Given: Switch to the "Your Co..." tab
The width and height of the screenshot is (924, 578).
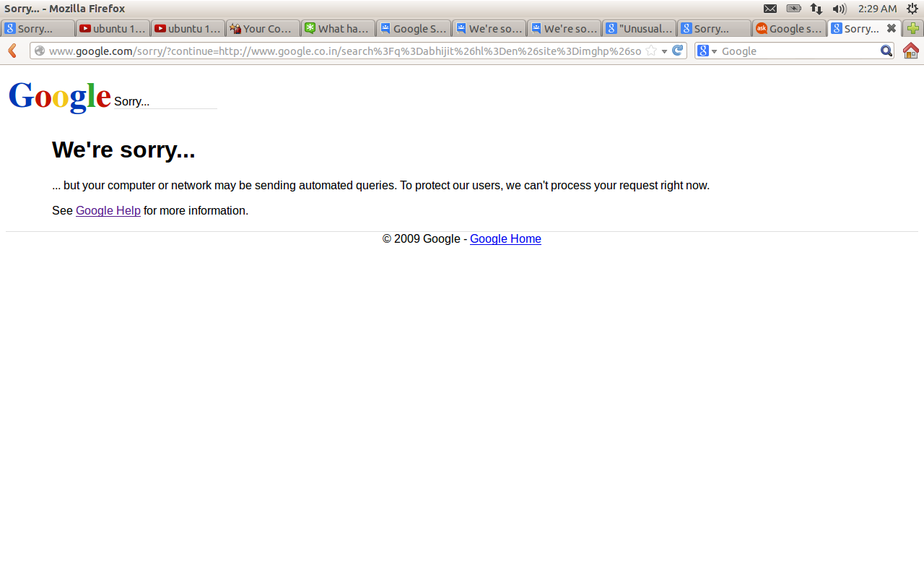Looking at the screenshot, I should point(263,29).
